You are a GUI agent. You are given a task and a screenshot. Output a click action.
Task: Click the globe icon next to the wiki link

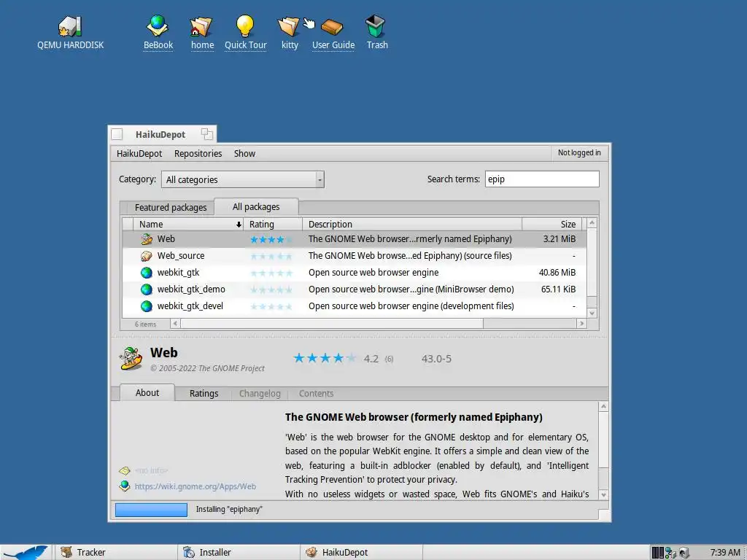coord(125,486)
